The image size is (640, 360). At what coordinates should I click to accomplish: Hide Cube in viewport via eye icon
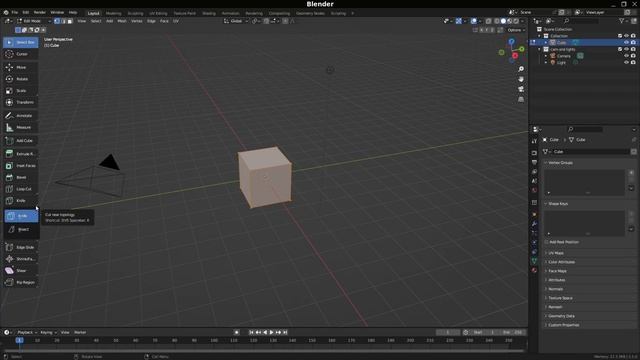tap(627, 42)
